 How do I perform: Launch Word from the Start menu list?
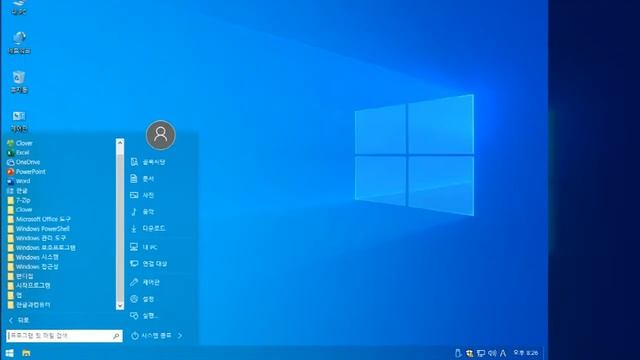18,181
